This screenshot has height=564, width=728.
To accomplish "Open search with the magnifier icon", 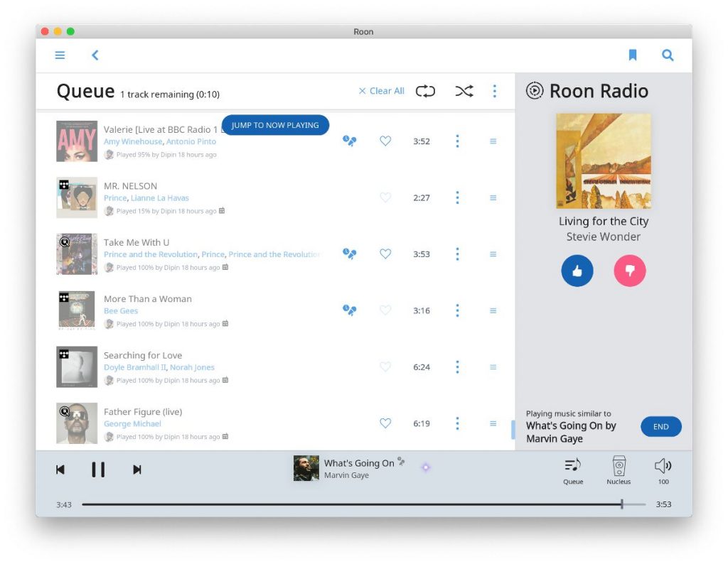I will pyautogui.click(x=668, y=55).
